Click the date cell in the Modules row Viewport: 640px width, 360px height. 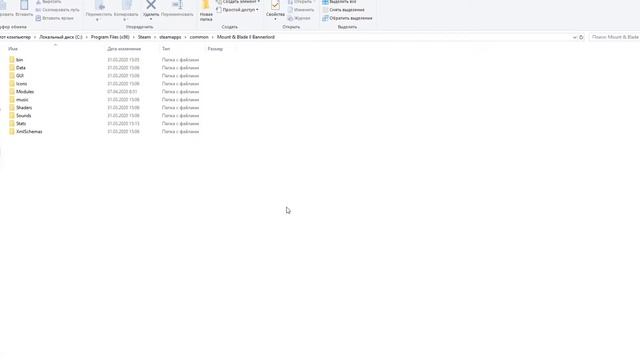[x=122, y=92]
